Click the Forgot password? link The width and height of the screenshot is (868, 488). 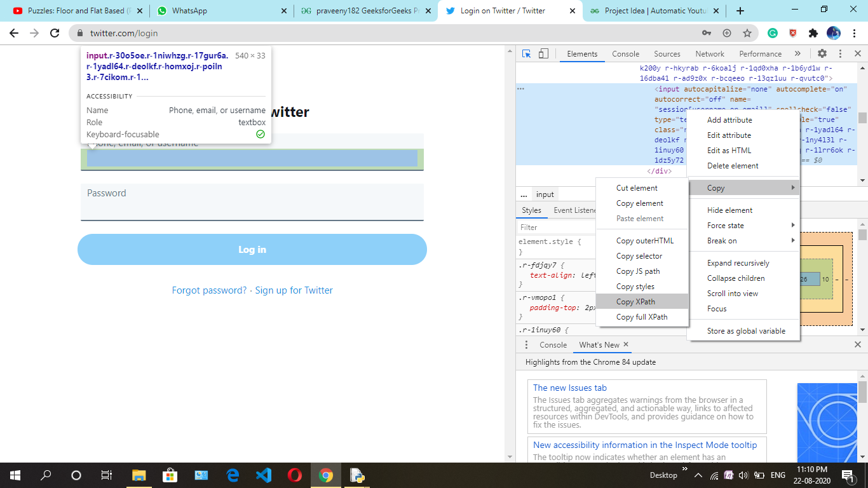coord(209,290)
